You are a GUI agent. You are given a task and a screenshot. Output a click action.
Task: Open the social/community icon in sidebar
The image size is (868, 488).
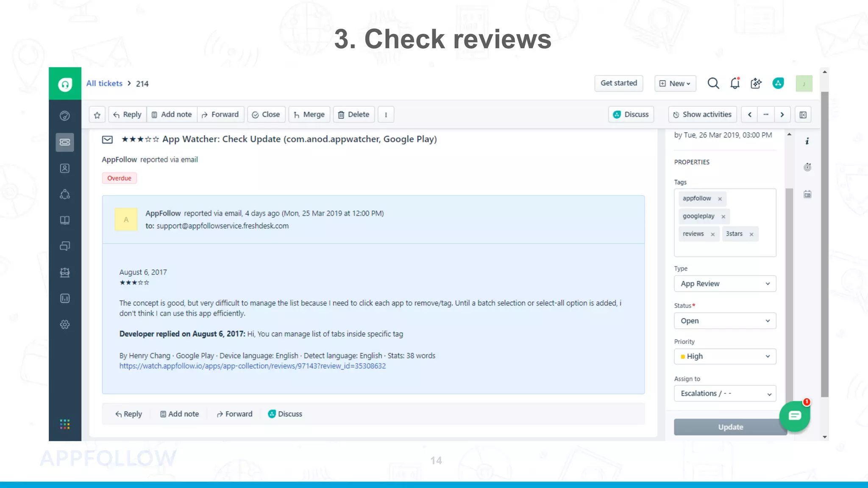click(65, 194)
